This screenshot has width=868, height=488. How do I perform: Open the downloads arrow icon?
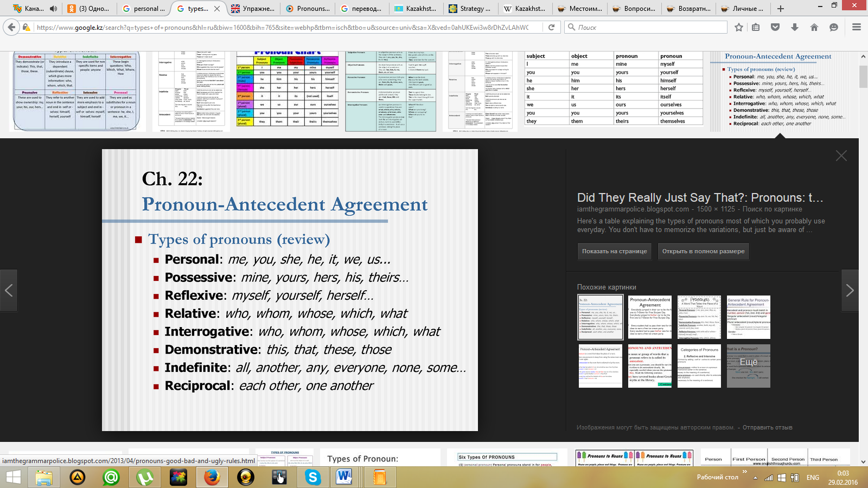tap(795, 27)
